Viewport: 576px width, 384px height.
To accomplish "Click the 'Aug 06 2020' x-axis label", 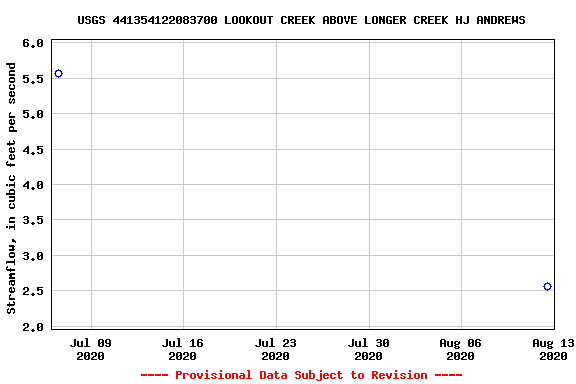I will point(460,349).
